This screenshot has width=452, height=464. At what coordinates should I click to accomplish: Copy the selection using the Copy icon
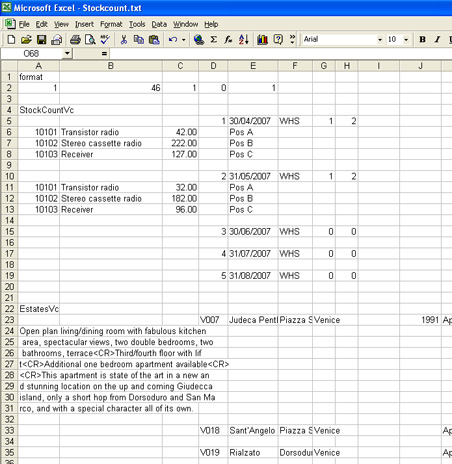pyautogui.click(x=139, y=40)
